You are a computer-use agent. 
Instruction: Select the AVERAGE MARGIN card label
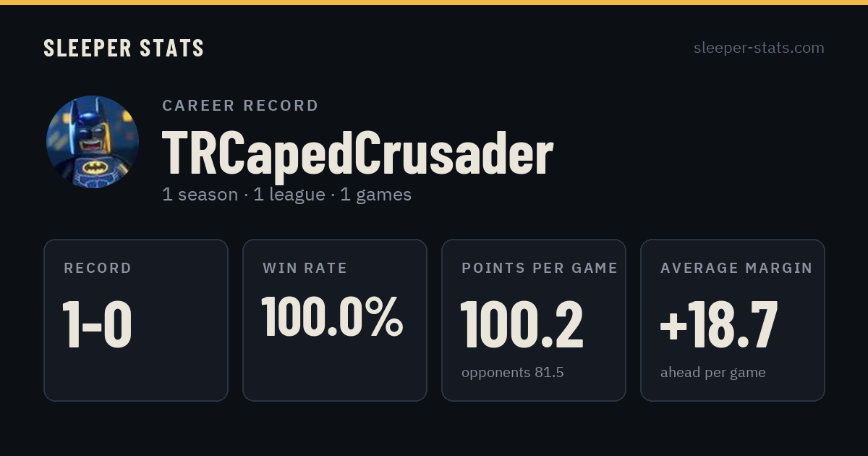(x=736, y=268)
